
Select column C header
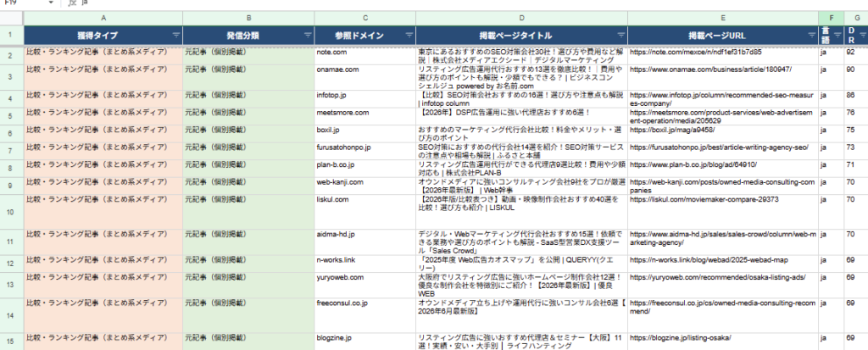click(x=365, y=19)
